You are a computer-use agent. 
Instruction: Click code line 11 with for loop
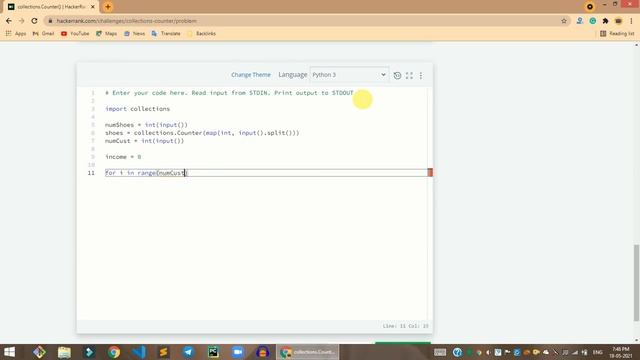click(266, 173)
